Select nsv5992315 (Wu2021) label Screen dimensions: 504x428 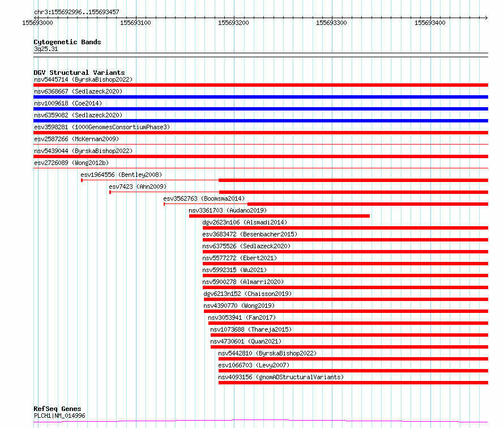pos(234,270)
